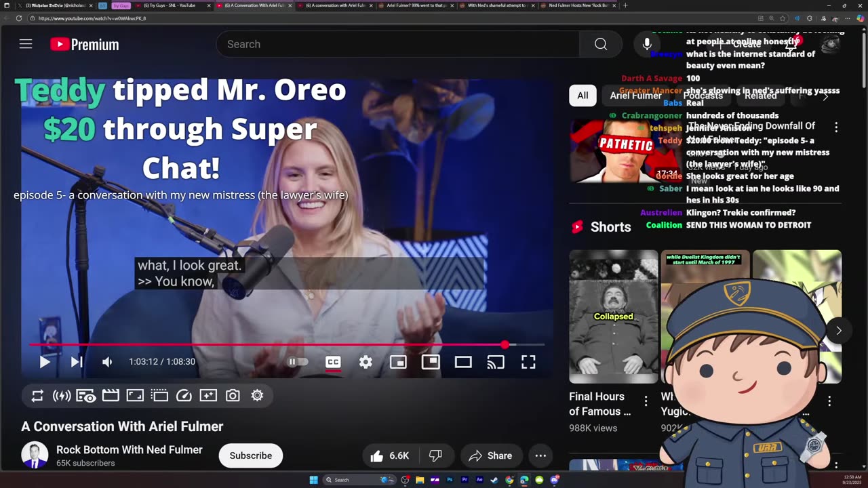Viewport: 868px width, 488px height.
Task: Dislike this video
Action: (x=435, y=455)
